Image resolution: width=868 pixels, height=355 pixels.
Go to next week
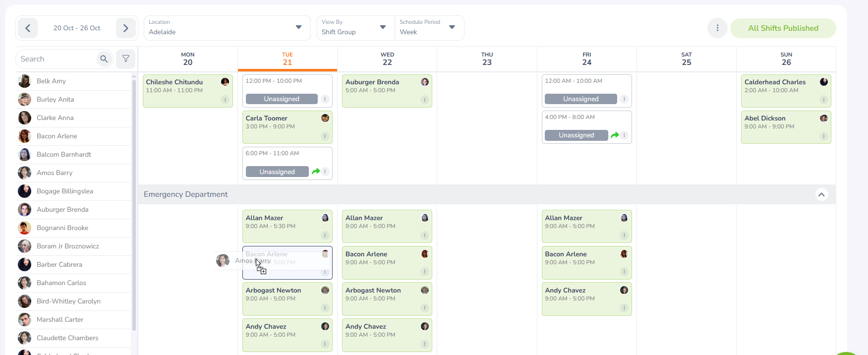point(125,28)
